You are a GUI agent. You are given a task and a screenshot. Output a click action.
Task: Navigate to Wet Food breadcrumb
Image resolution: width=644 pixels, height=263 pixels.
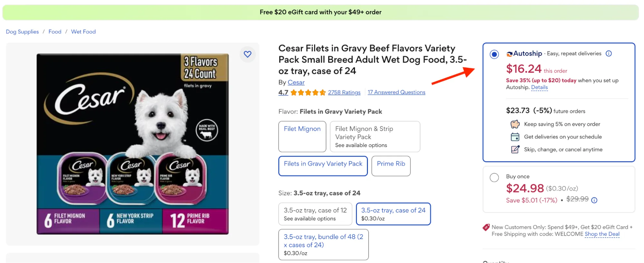(x=83, y=32)
